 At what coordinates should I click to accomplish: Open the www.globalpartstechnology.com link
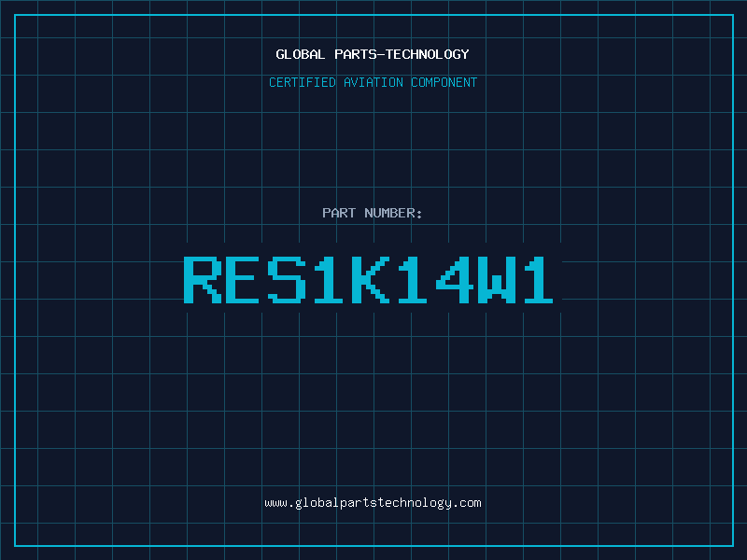(373, 503)
